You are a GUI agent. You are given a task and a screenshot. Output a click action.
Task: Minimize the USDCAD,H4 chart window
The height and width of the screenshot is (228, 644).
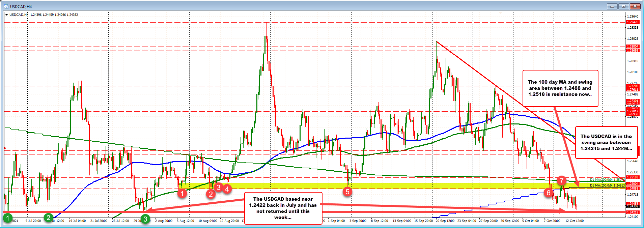coord(612,6)
